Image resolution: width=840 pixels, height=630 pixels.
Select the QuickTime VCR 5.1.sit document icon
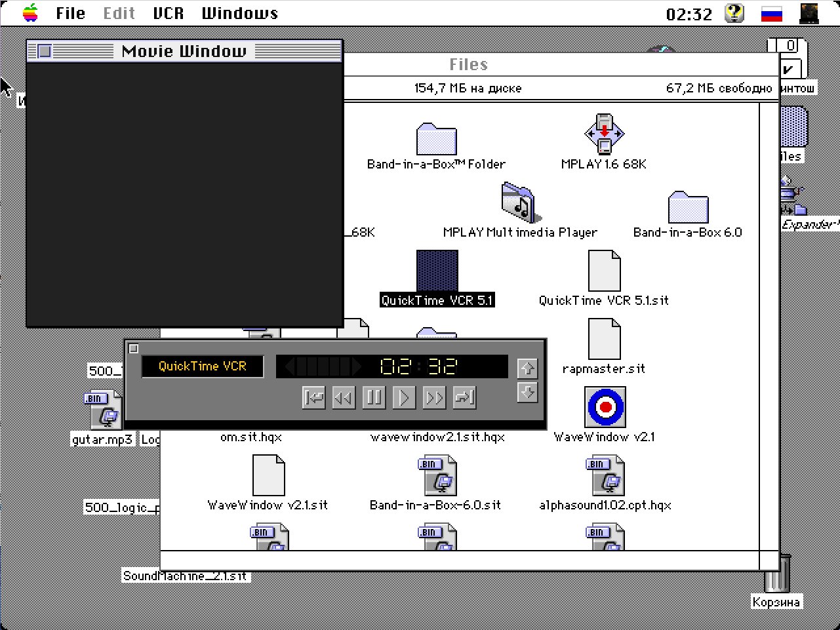[x=604, y=271]
